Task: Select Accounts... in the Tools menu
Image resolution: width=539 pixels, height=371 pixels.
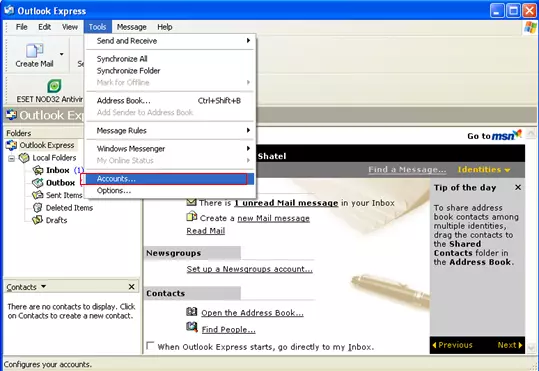Action: 170,179
